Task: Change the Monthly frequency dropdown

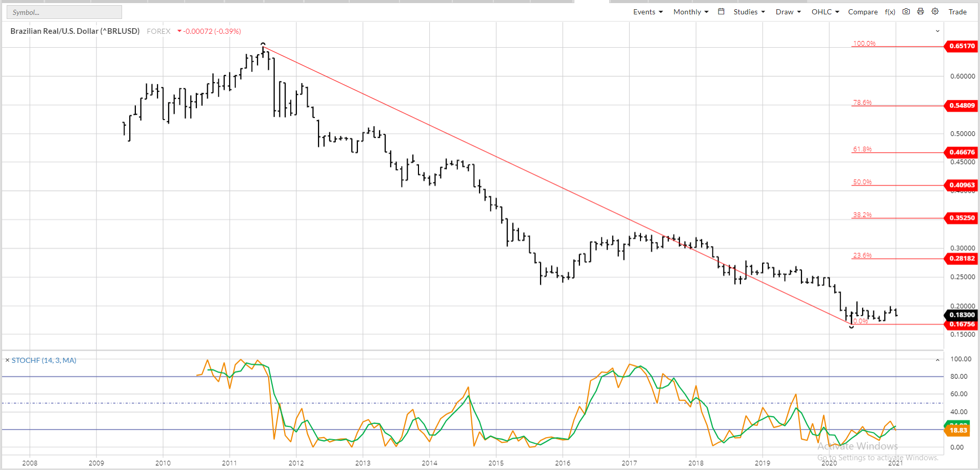Action: (x=690, y=12)
